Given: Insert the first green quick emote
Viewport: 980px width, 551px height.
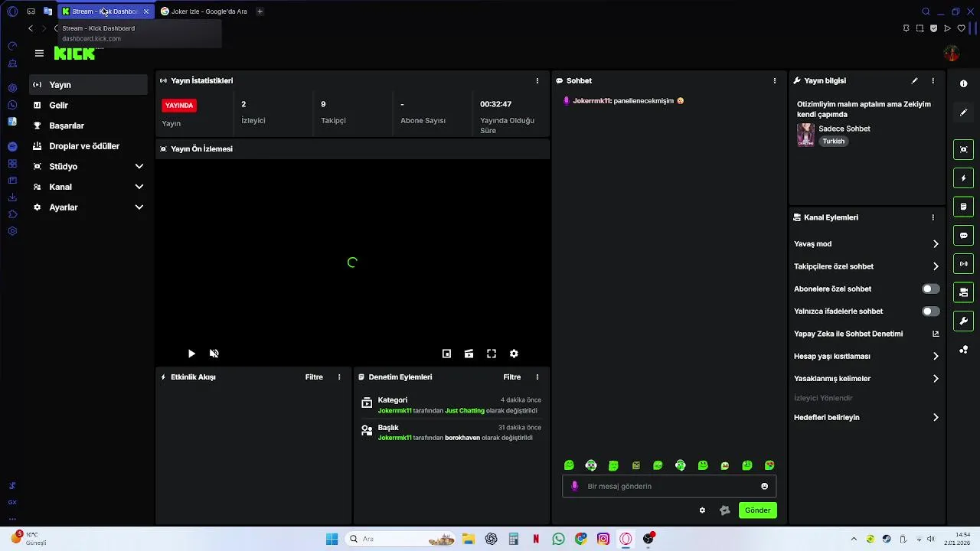Looking at the screenshot, I should pyautogui.click(x=569, y=465).
